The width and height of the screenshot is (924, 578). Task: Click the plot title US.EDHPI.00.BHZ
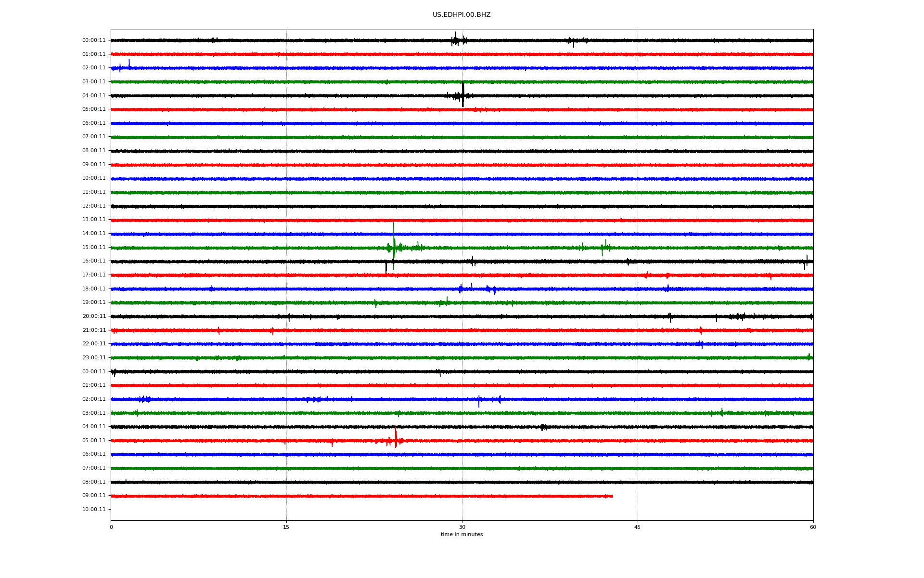tap(461, 15)
